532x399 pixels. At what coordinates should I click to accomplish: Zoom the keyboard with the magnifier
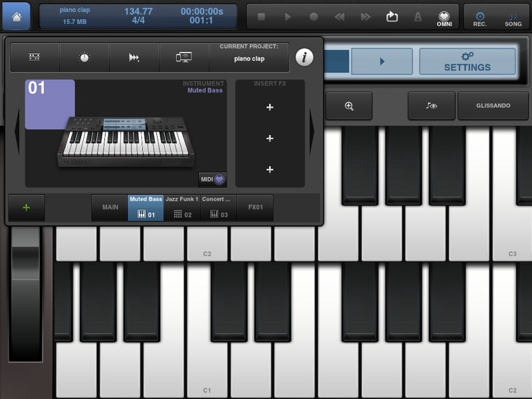pyautogui.click(x=348, y=106)
